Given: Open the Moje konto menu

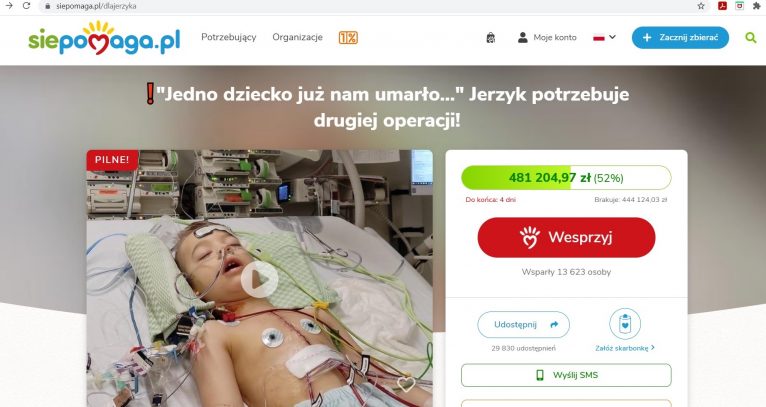Looking at the screenshot, I should [547, 38].
